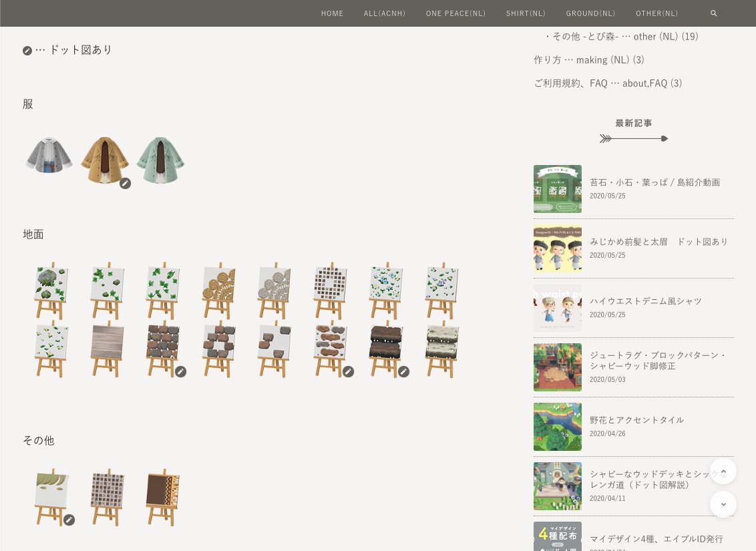756x551 pixels.
Task: Select the yellow flowers ground design
Action: [x=51, y=349]
